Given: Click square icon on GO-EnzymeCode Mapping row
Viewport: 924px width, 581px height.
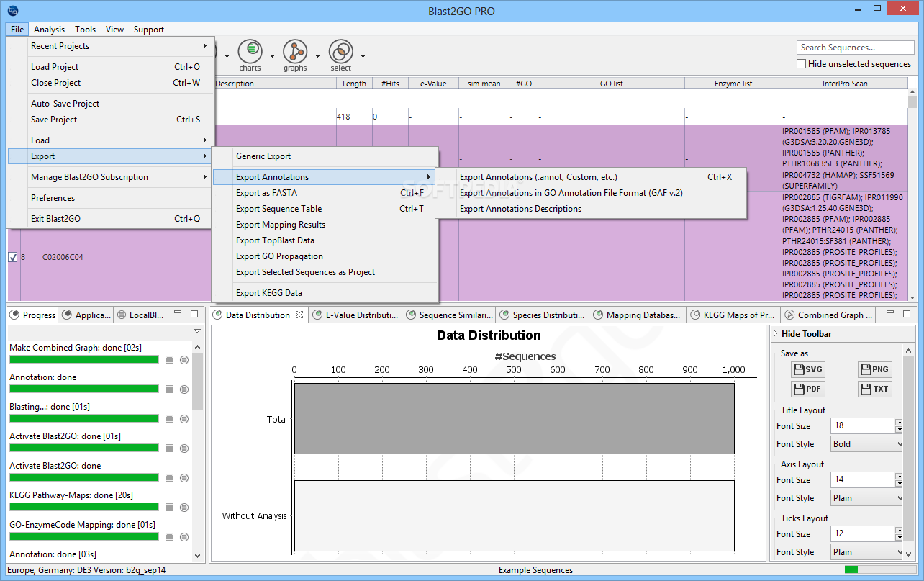Looking at the screenshot, I should (169, 536).
